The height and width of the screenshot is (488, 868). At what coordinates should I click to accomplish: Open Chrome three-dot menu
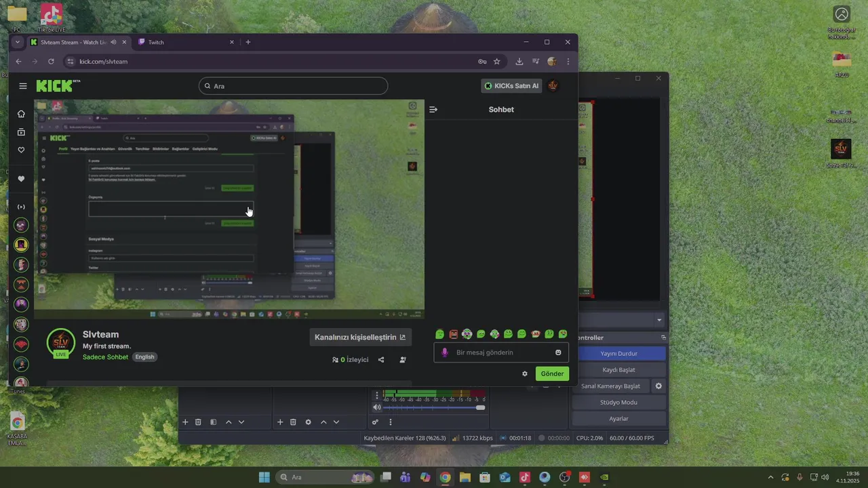tap(568, 61)
